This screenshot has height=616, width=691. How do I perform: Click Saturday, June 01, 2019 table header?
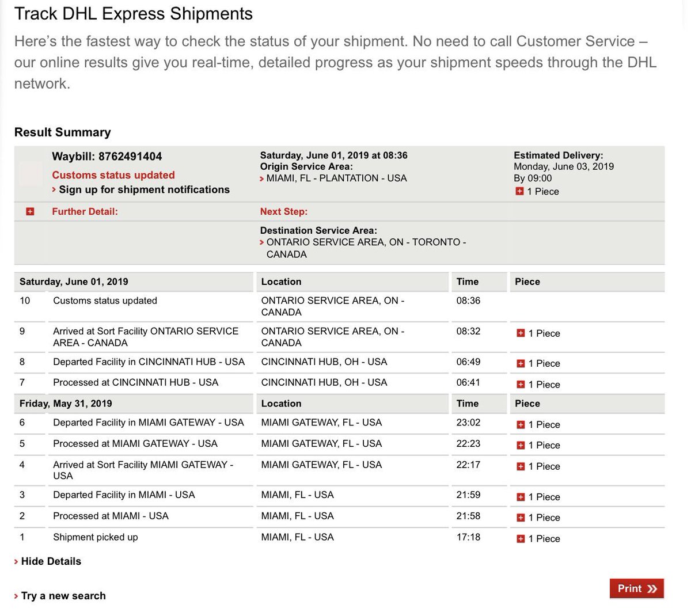pyautogui.click(x=74, y=282)
